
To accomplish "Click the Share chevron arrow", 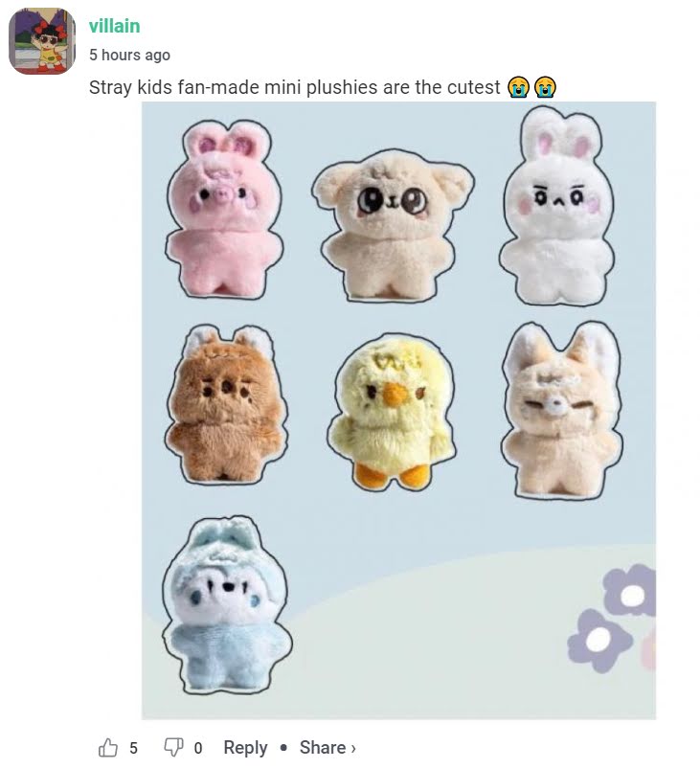I will pos(353,748).
